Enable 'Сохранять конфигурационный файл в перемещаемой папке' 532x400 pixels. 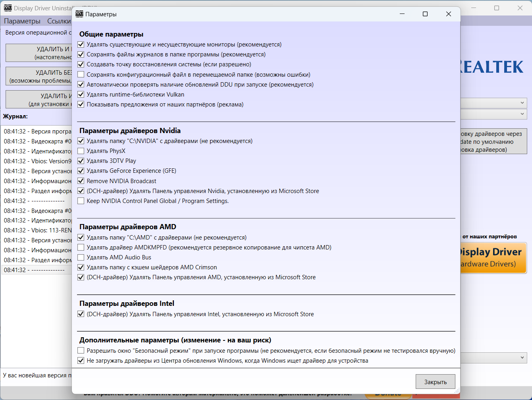click(81, 75)
